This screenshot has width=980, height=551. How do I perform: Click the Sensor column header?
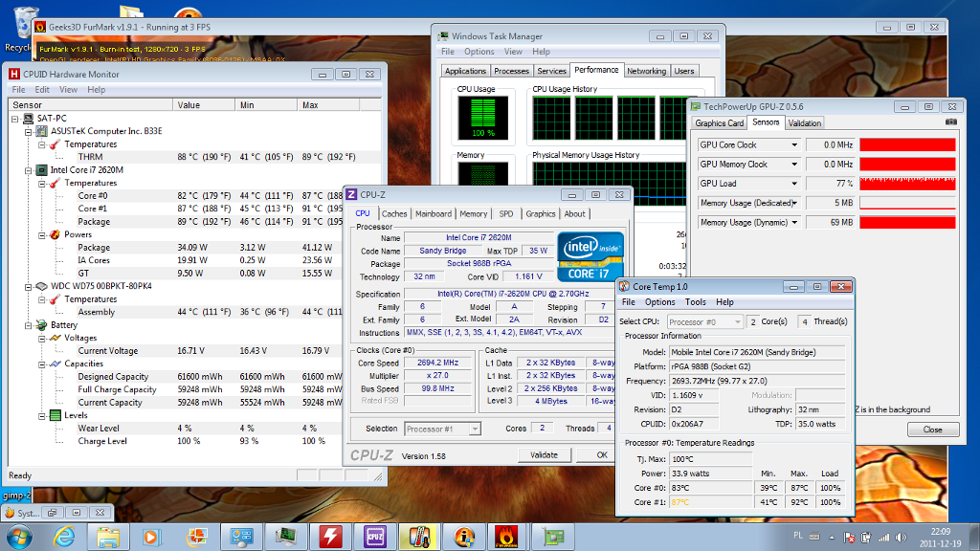click(x=91, y=105)
